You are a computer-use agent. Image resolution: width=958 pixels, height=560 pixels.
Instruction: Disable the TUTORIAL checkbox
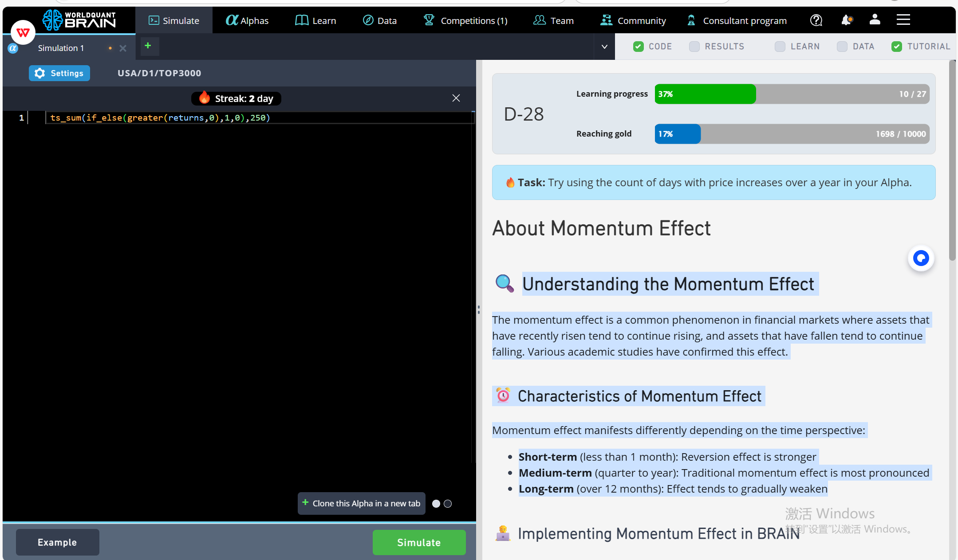click(x=897, y=47)
